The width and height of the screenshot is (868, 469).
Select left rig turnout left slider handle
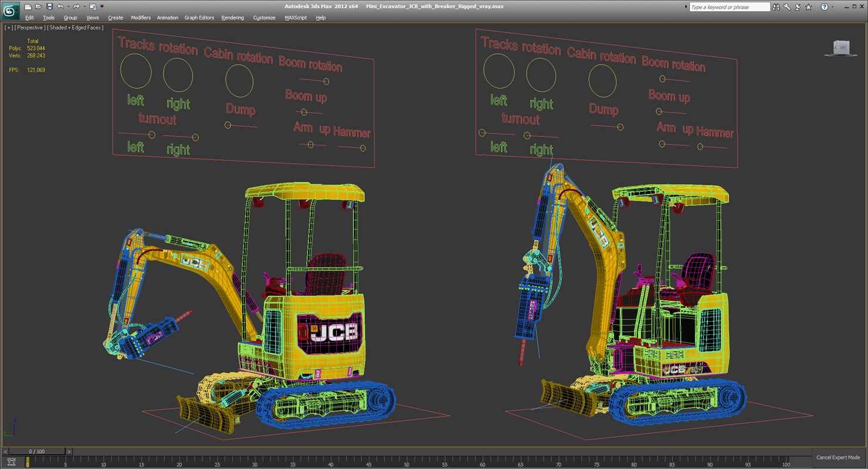point(152,135)
